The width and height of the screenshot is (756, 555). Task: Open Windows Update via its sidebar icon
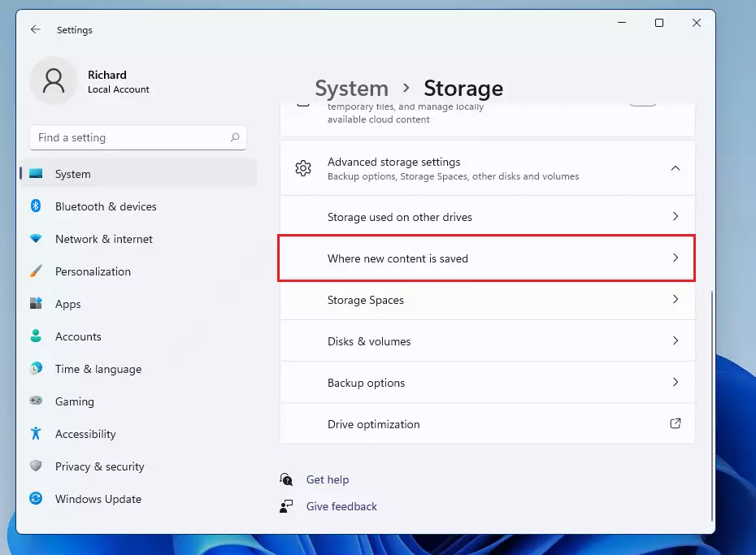[36, 499]
